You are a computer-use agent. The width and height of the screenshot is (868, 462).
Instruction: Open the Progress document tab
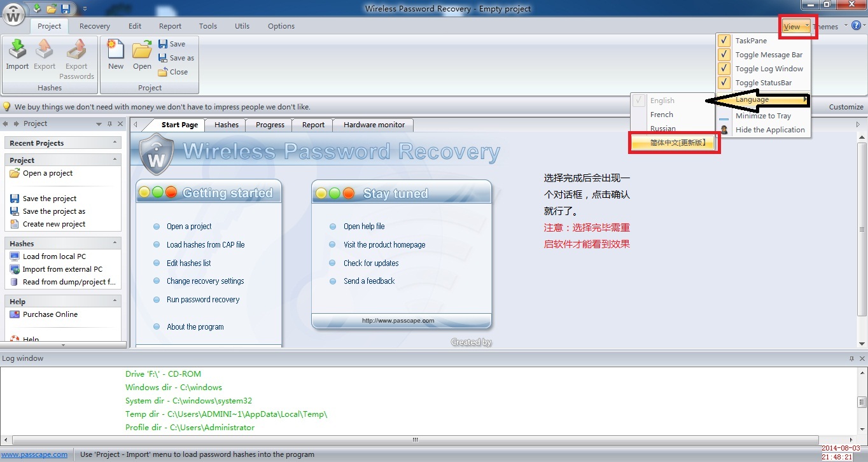[x=270, y=125]
